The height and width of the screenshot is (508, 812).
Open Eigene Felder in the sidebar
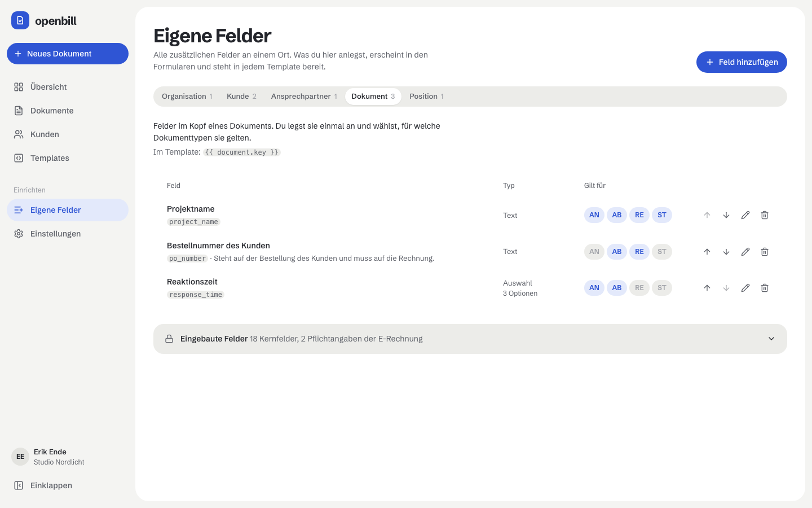pyautogui.click(x=68, y=210)
